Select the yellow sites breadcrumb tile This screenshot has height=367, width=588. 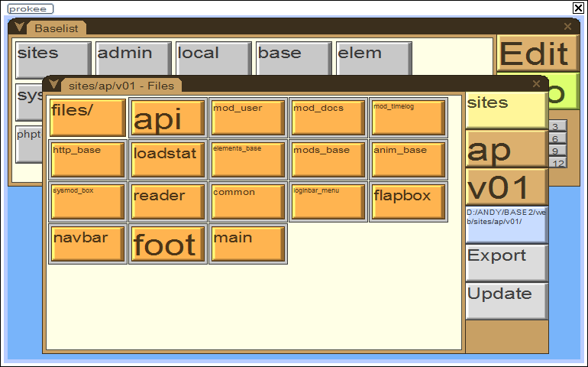coord(506,110)
